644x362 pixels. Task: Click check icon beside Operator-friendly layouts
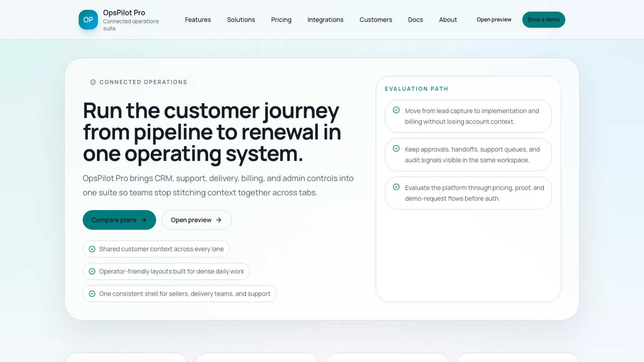pos(92,271)
